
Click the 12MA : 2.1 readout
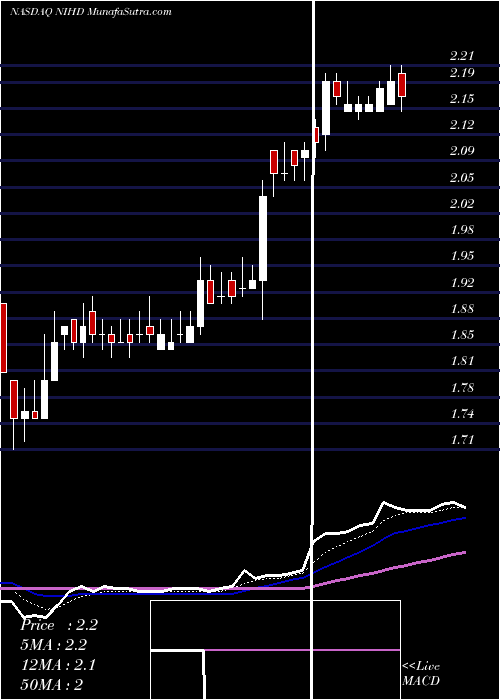click(58, 665)
